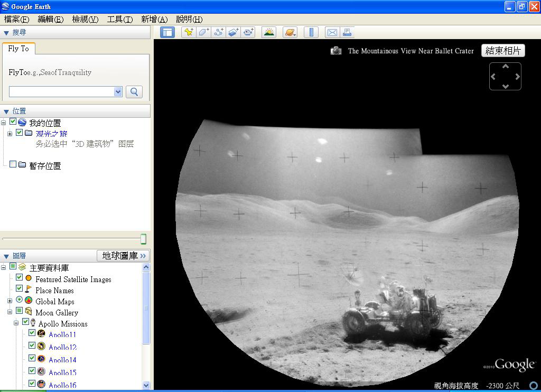The width and height of the screenshot is (541, 392).
Task: Show sunlight across the landscape
Action: tap(269, 32)
